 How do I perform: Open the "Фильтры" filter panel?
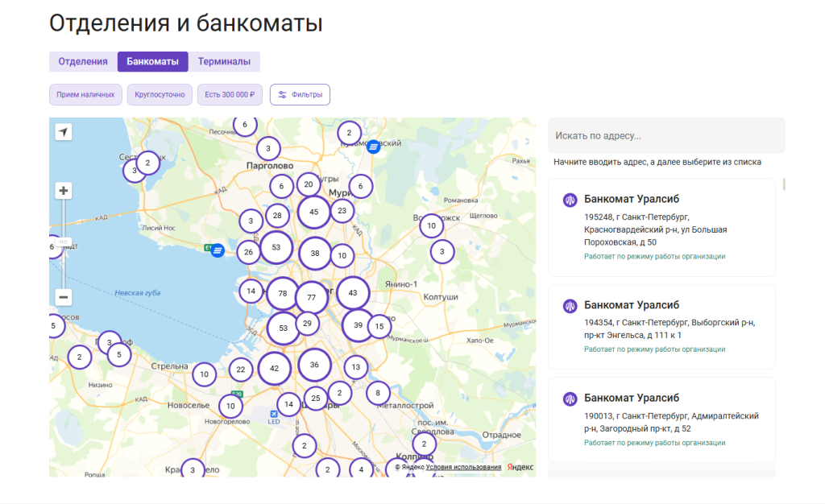pos(300,94)
